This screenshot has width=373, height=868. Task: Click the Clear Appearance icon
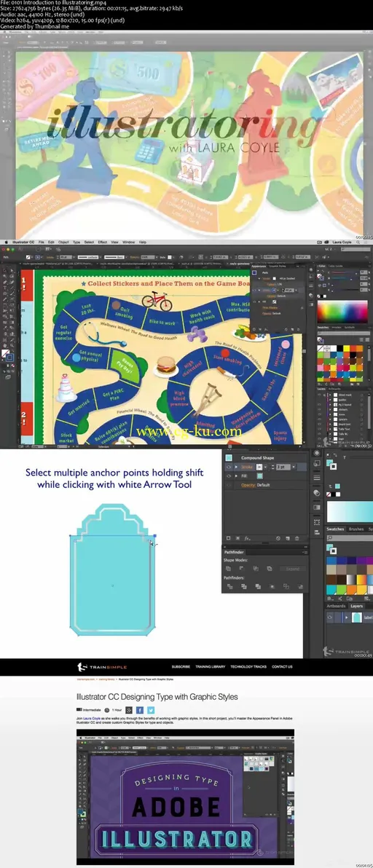pos(278,538)
